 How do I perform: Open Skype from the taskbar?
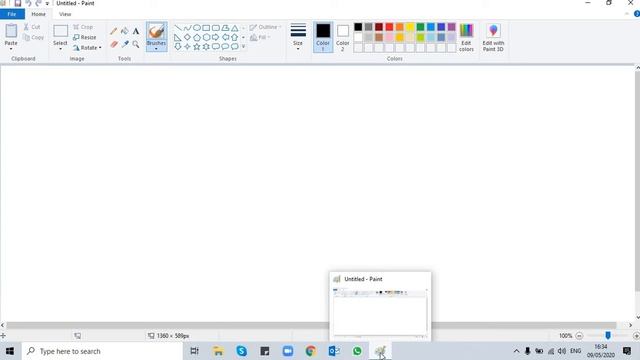tap(242, 351)
